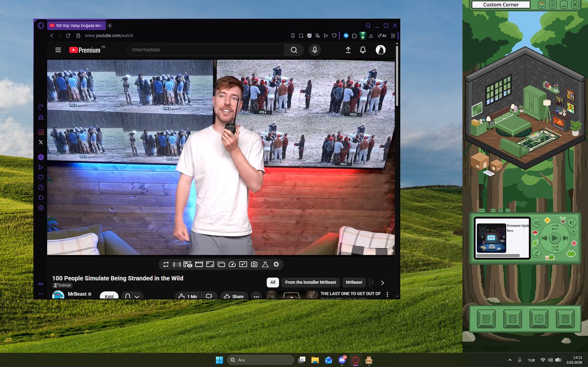Click the screenshot camera icon below video
Screen dimensions: 588x367
point(254,264)
